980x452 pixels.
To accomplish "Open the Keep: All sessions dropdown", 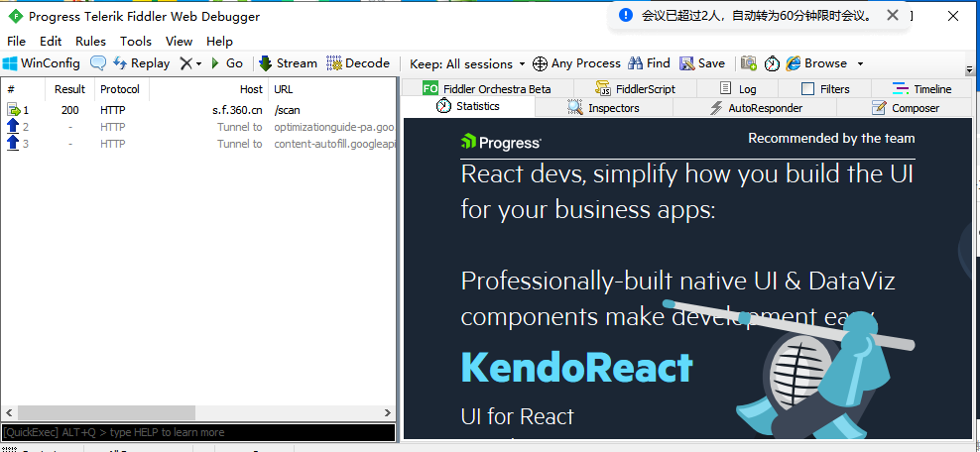I will 467,63.
